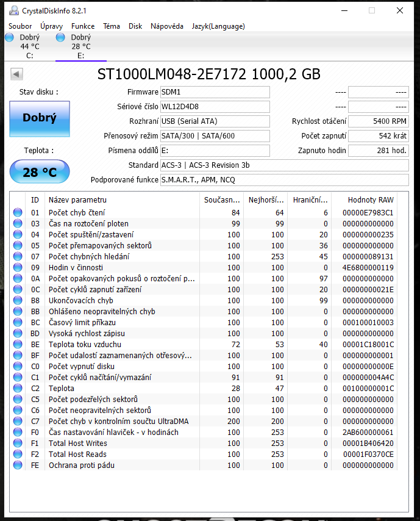Click the previous disk arrow button

tap(16, 74)
